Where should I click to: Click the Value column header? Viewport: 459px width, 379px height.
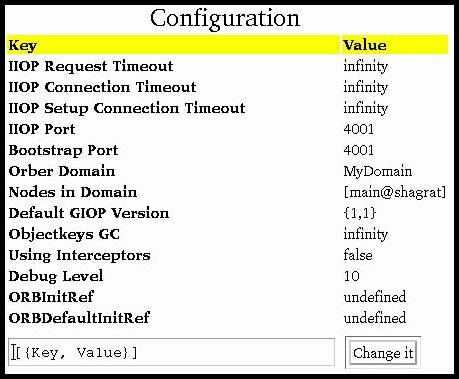click(x=365, y=45)
